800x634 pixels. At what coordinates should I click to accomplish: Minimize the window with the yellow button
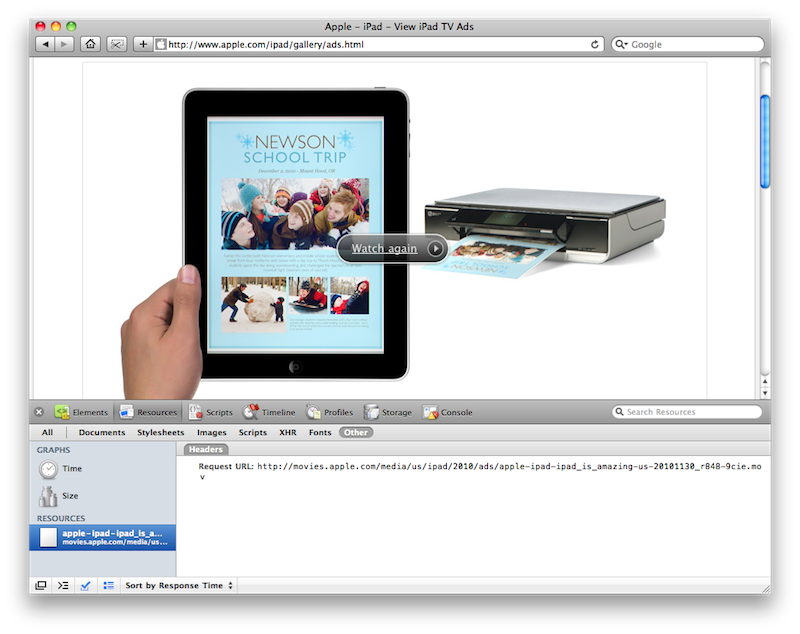pyautogui.click(x=56, y=26)
